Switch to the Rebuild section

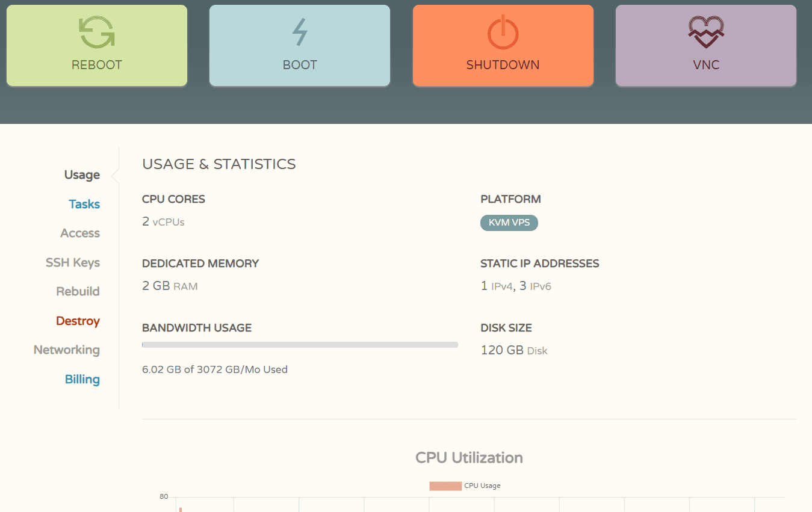pos(78,292)
